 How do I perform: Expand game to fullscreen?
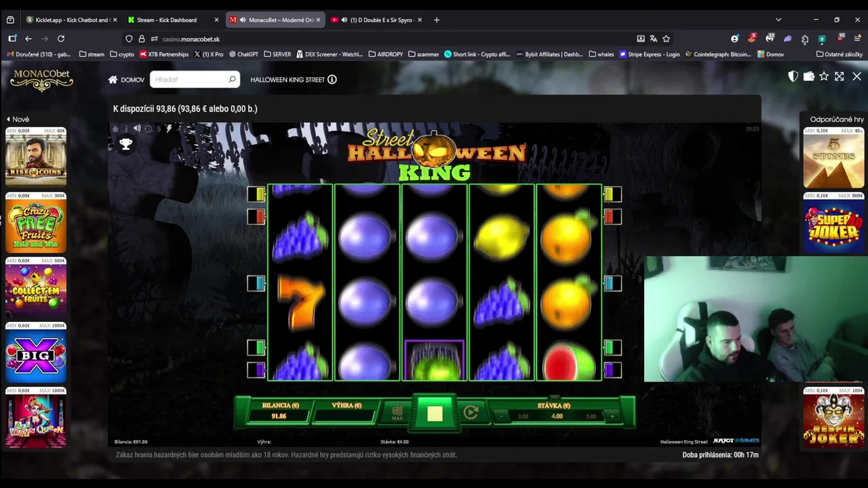coord(840,77)
